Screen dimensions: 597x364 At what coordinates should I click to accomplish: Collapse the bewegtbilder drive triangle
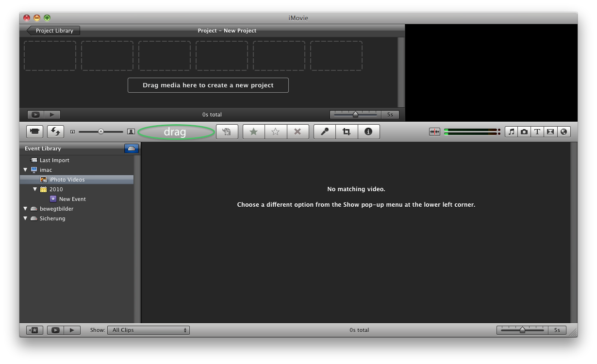(x=25, y=209)
